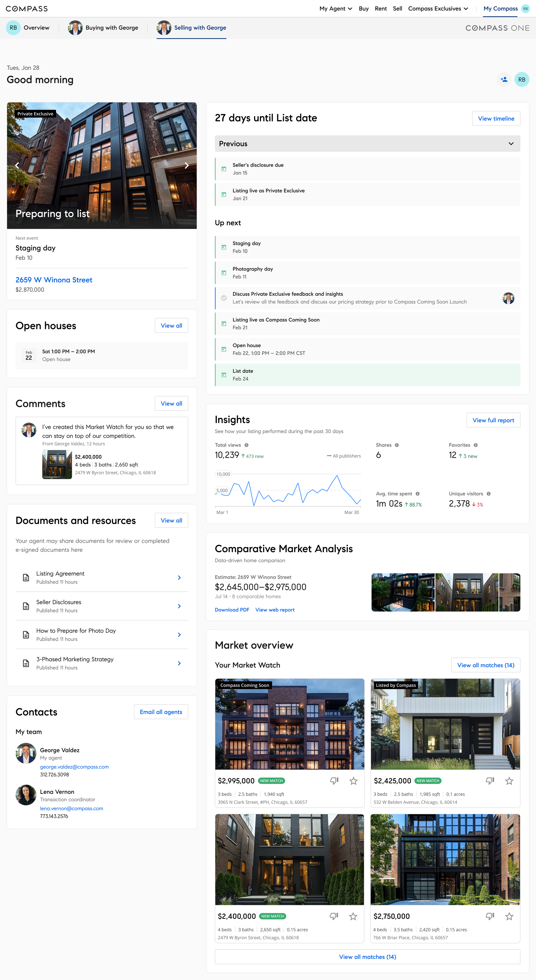Screen dimensions: 536x980
Task: Open the RB account avatar in top navigation
Action: [526, 8]
